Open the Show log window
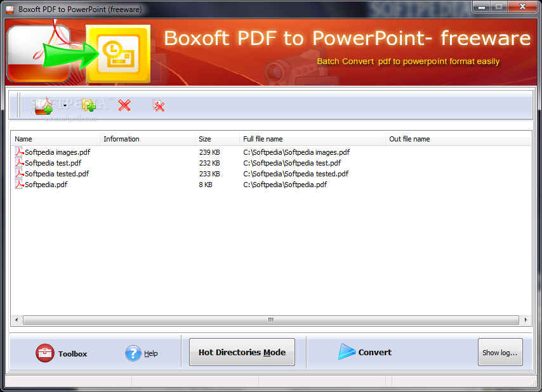 point(500,352)
